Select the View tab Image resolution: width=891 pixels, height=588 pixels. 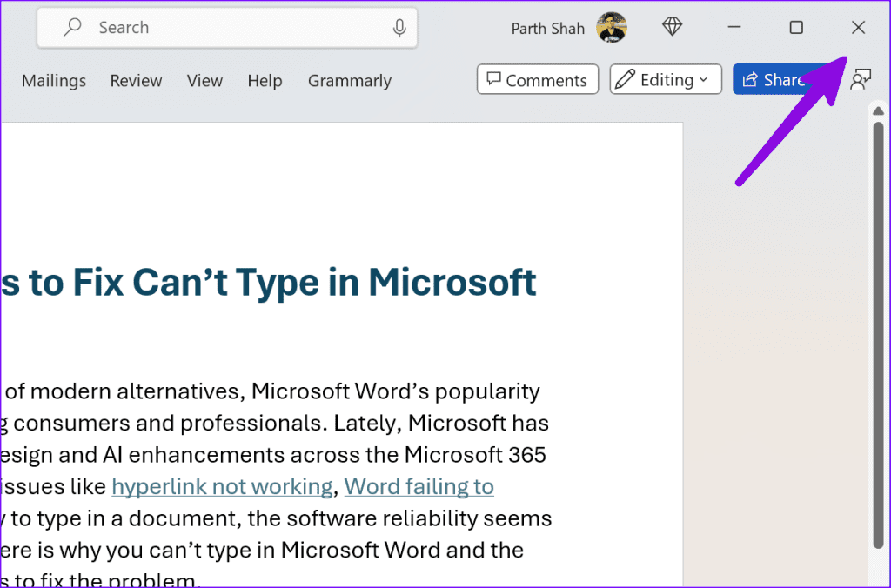click(204, 81)
